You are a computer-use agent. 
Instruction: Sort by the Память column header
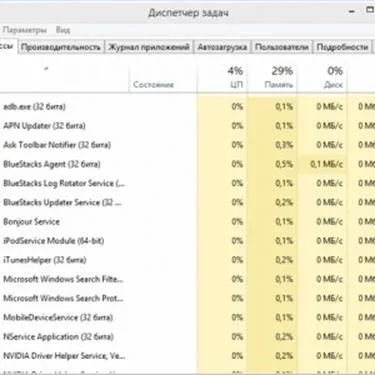point(272,78)
